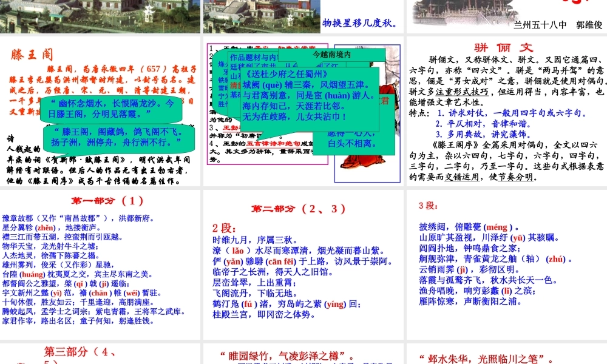Image resolution: width=607 pixels, height=364 pixels.
Task: Select the 第三部分(4、5) slide thumbnail
Action: (x=100, y=354)
